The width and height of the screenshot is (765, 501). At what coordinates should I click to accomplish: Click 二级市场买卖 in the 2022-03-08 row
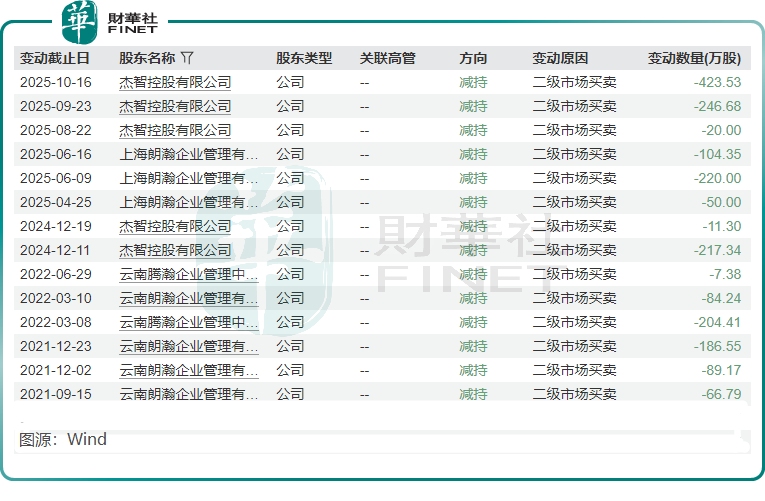[x=574, y=322]
